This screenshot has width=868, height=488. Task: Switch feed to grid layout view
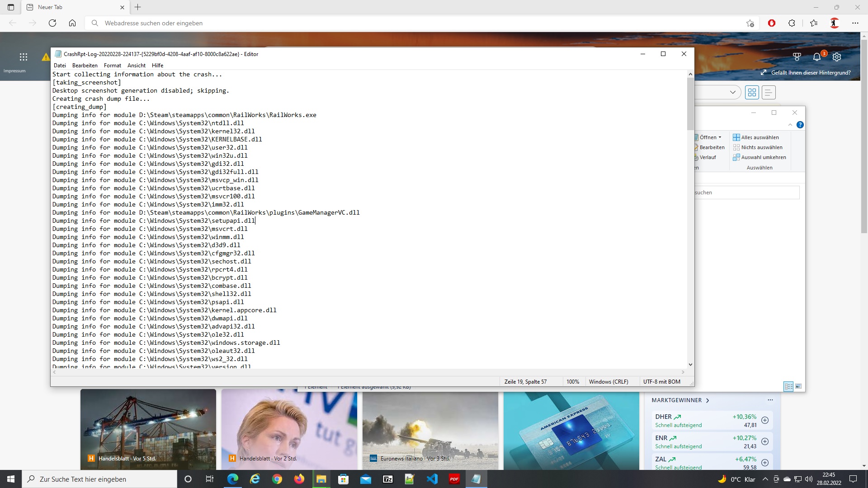pos(752,93)
